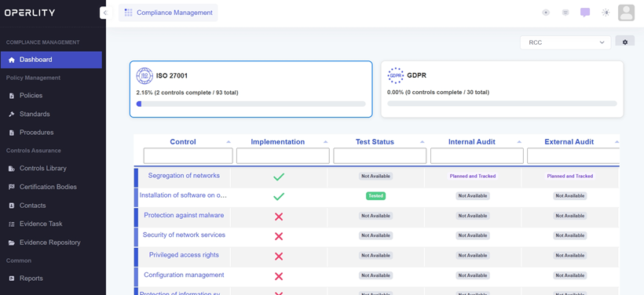Open the announcements icon next to eye
Viewport: 644px width, 295px height.
point(565,13)
